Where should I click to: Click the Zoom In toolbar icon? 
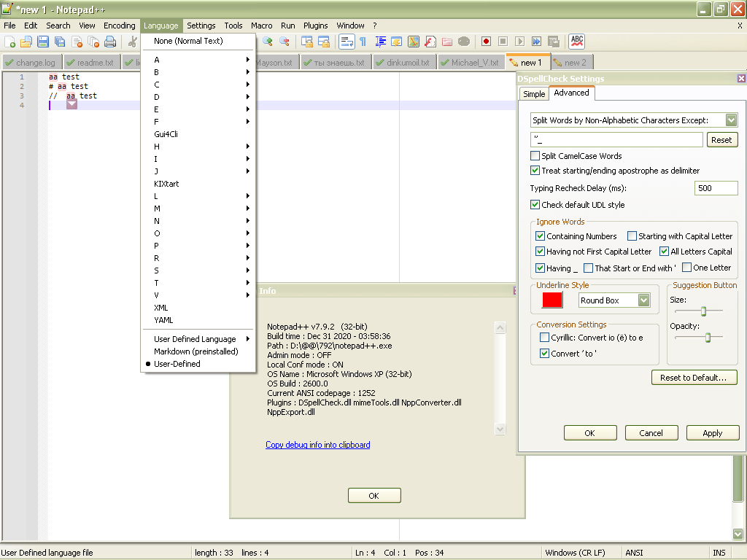point(268,42)
